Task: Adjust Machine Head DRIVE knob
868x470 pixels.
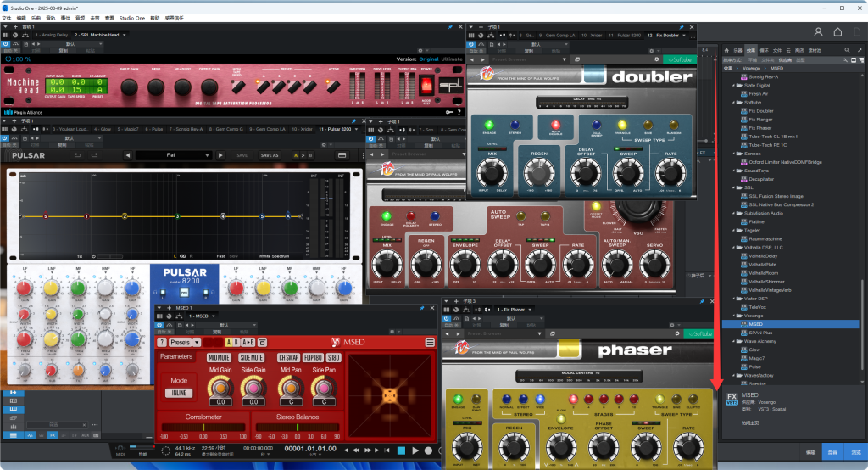Action: tap(156, 87)
